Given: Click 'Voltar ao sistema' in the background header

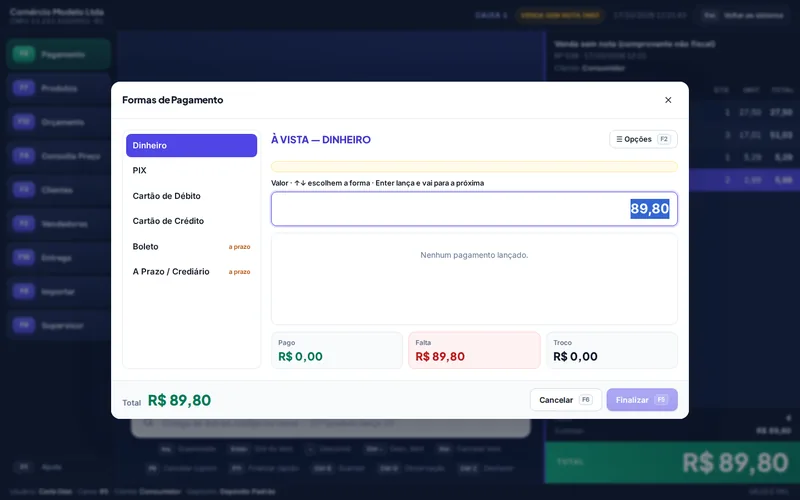Looking at the screenshot, I should [745, 15].
